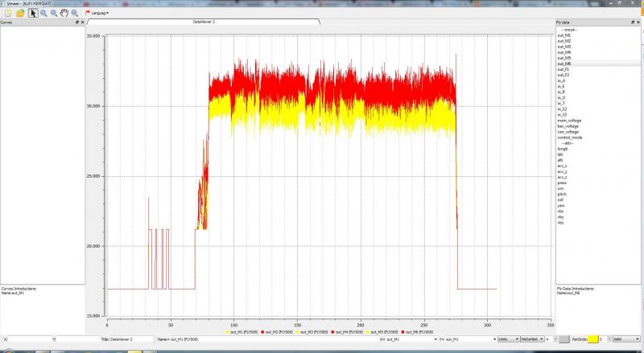Click the symbol size stepper
This screenshot has height=353, width=644.
556,339
